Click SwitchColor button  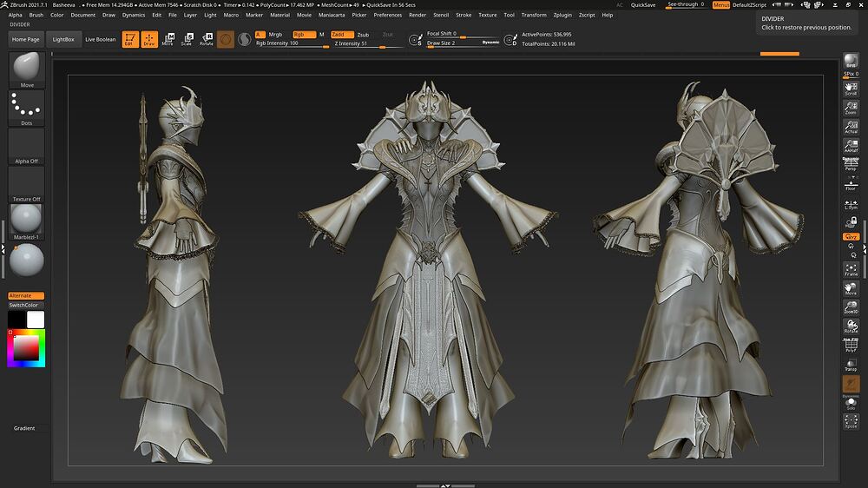pyautogui.click(x=26, y=305)
